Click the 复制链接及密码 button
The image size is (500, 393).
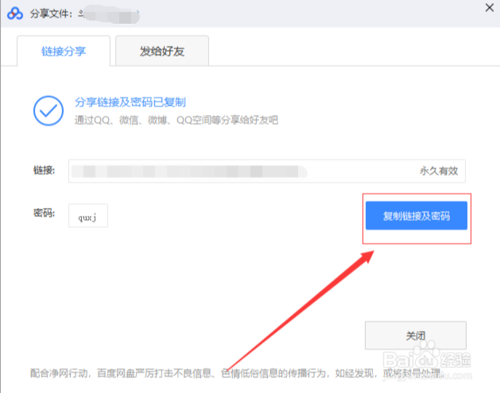point(416,216)
